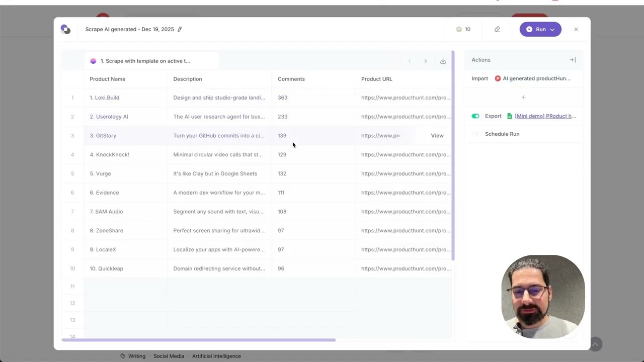Go to next step with right arrow
Image resolution: width=644 pixels, height=362 pixels.
tap(425, 61)
